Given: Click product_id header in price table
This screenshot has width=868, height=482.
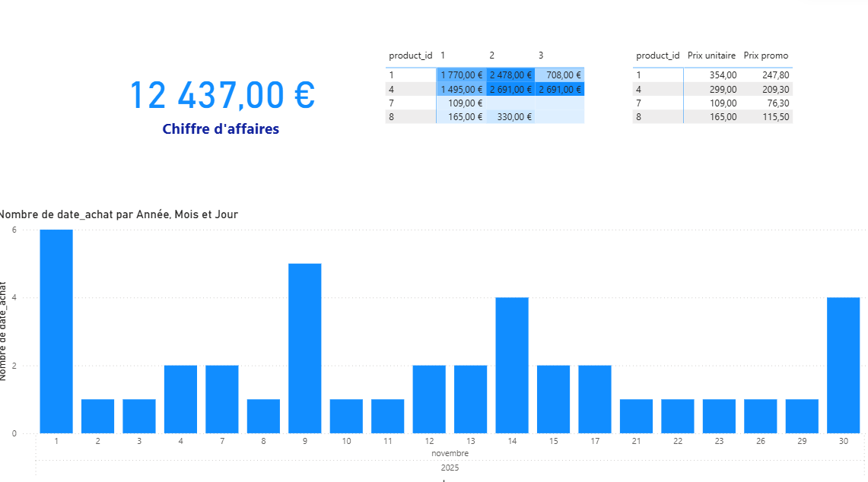Looking at the screenshot, I should (657, 55).
